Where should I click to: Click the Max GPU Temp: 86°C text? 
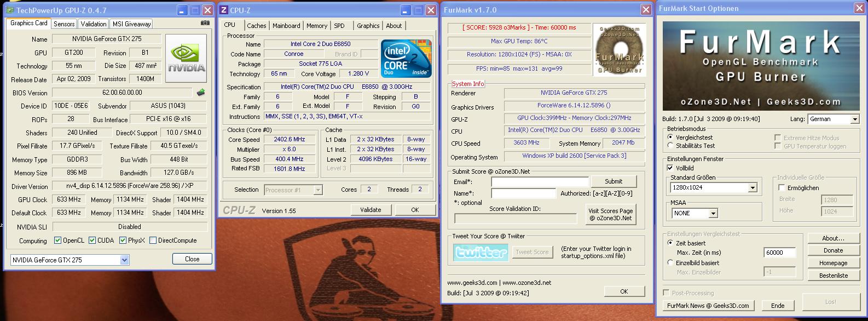point(519,41)
